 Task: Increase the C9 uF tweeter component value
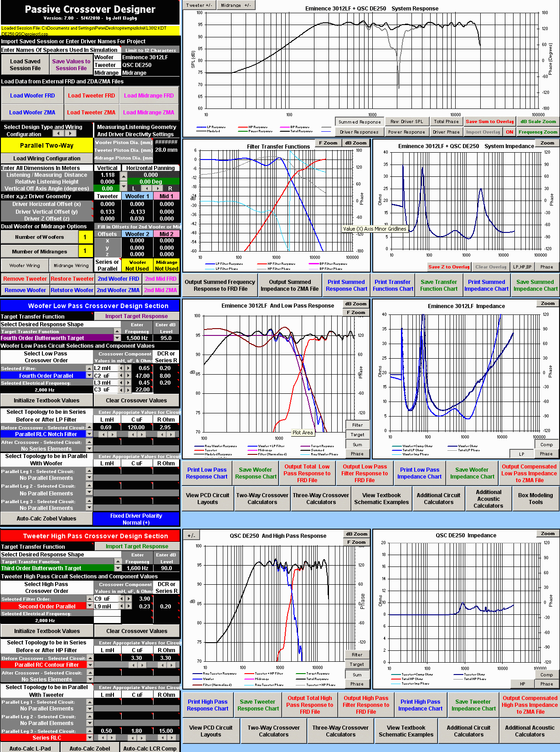click(x=128, y=599)
